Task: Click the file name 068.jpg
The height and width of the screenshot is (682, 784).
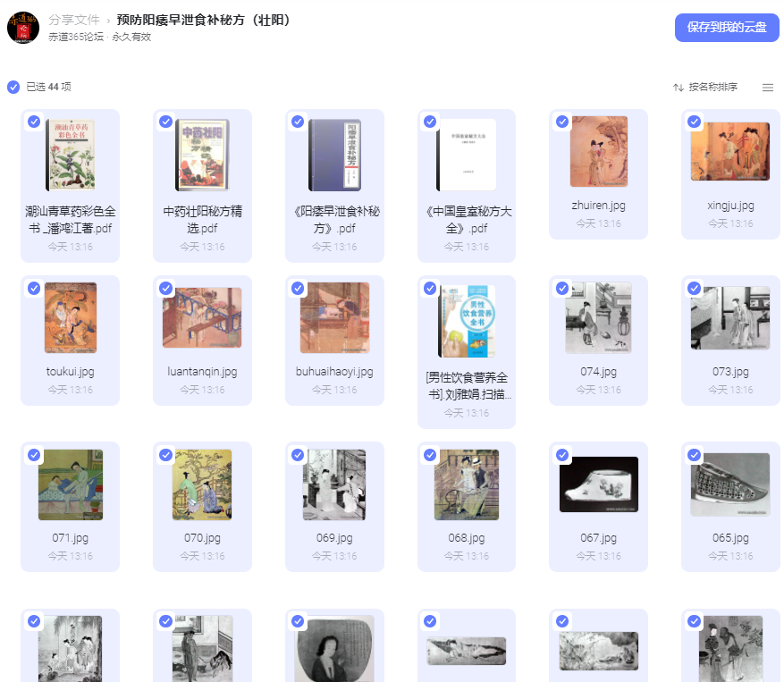Action: tap(467, 538)
